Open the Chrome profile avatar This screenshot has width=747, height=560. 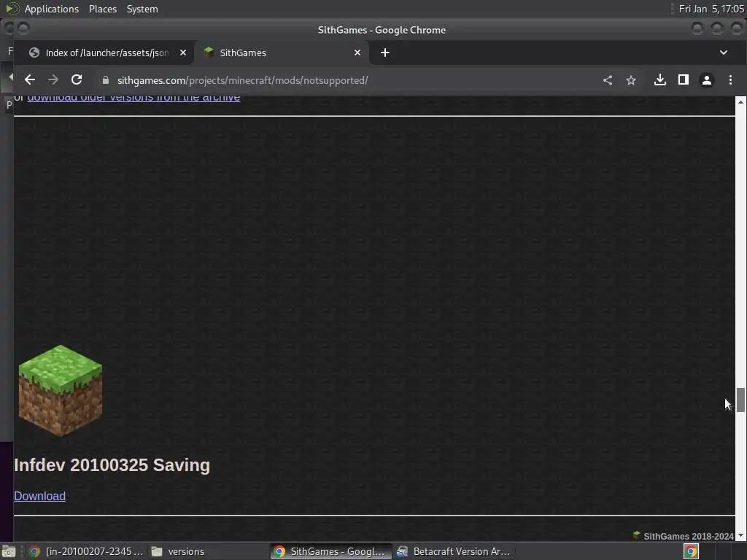pyautogui.click(x=706, y=80)
